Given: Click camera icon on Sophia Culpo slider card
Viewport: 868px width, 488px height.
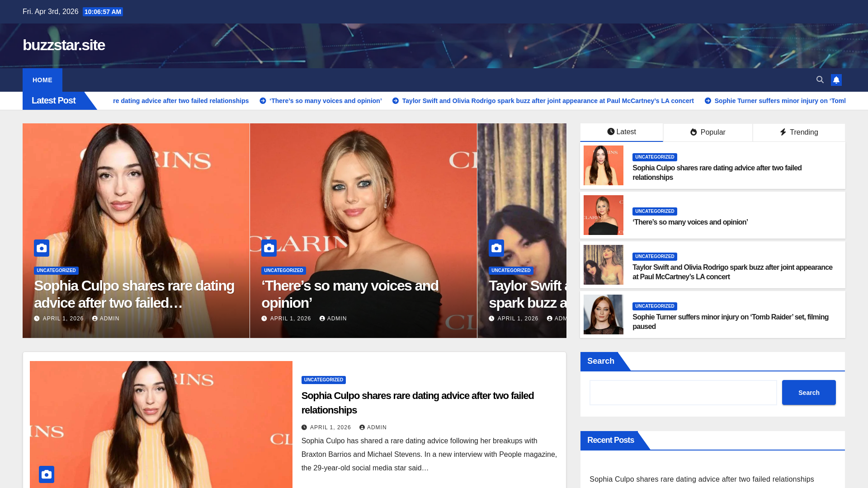Looking at the screenshot, I should point(42,248).
